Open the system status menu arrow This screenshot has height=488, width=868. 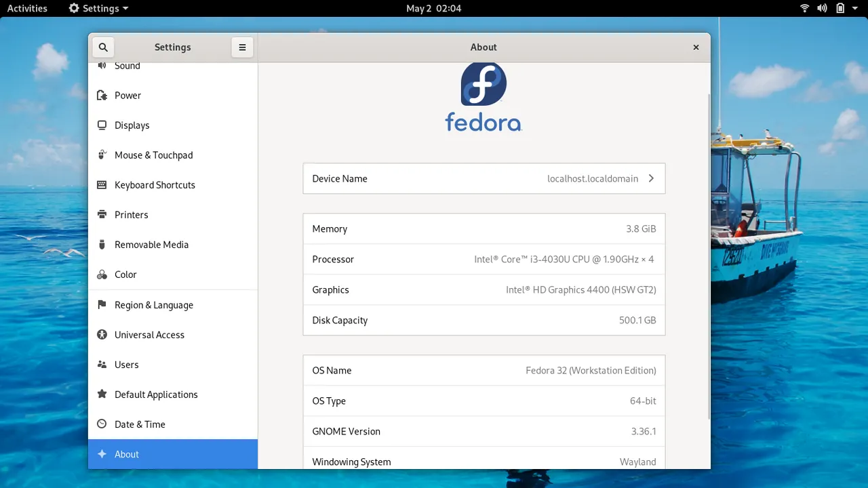[856, 9]
